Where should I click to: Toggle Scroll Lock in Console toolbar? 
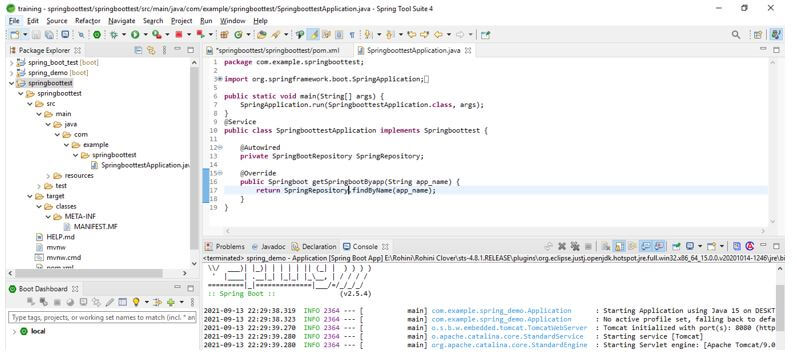(x=619, y=246)
